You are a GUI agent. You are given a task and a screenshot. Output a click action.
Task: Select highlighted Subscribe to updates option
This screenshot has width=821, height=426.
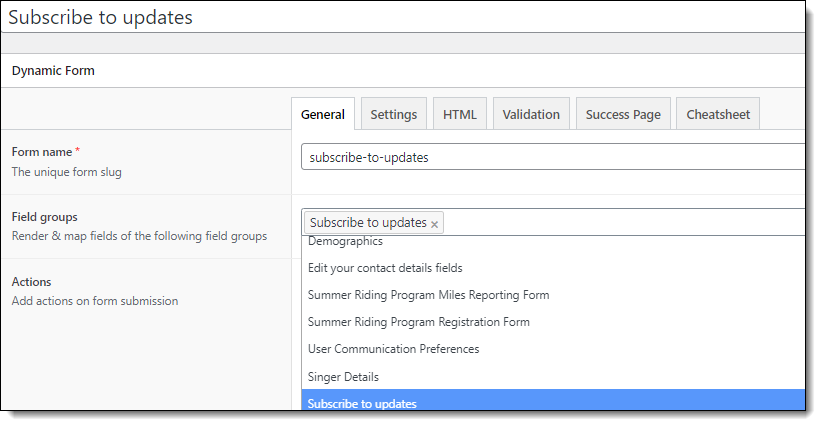[x=553, y=400]
